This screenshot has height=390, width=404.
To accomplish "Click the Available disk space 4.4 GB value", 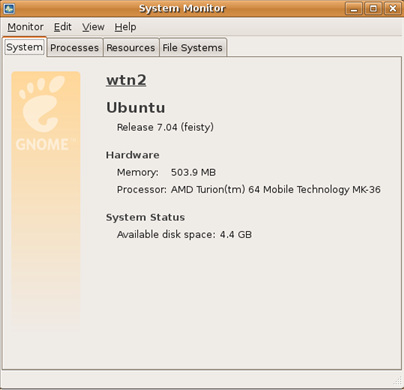I will tap(236, 234).
